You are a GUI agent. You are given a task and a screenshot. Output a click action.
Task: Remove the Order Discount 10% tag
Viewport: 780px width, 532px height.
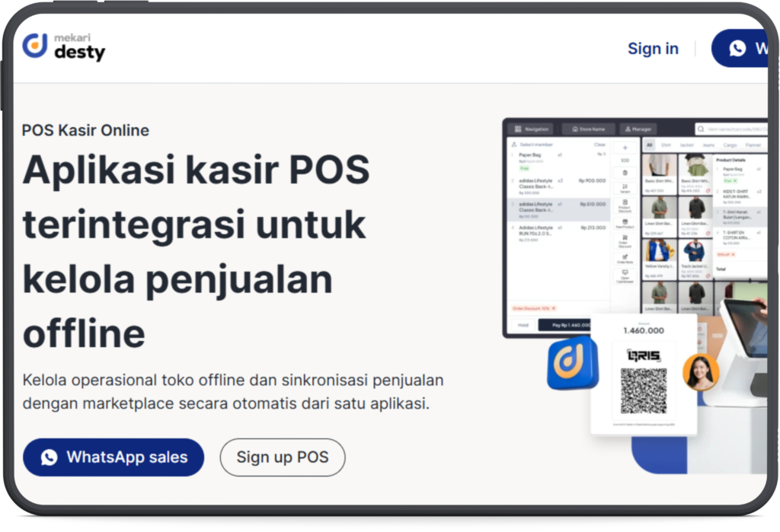click(x=554, y=308)
